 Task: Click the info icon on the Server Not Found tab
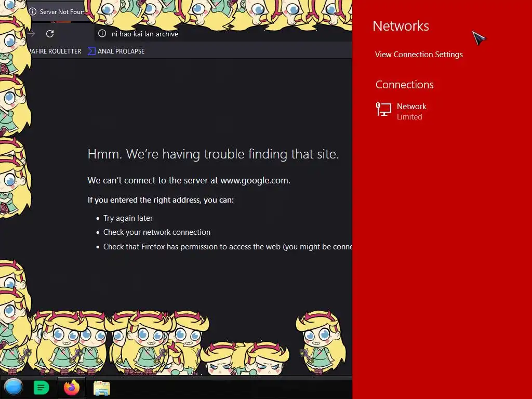pyautogui.click(x=33, y=11)
